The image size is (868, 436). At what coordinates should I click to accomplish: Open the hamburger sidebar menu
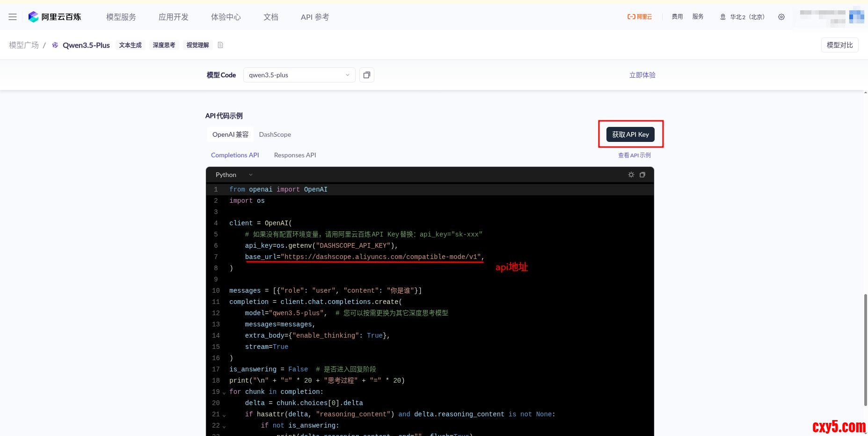pos(13,17)
